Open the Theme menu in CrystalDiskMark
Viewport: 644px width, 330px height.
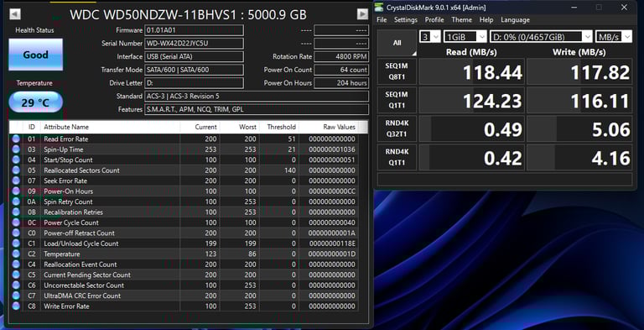point(462,20)
